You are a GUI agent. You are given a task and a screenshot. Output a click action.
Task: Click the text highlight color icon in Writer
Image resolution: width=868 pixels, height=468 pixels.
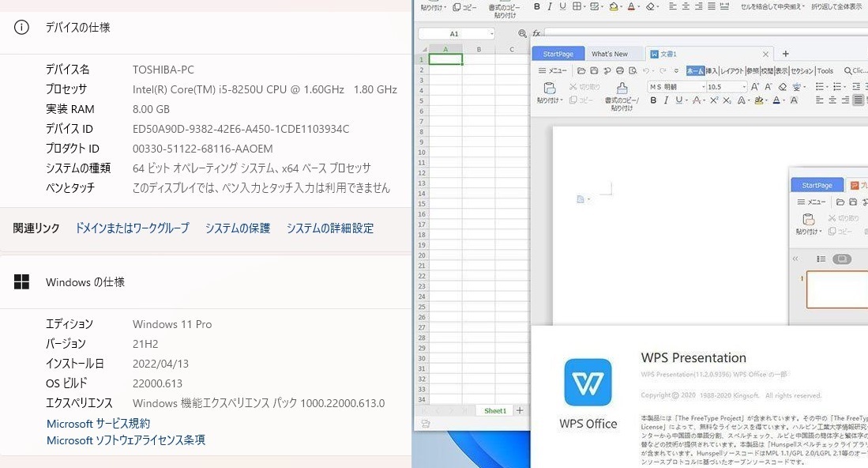click(x=758, y=100)
